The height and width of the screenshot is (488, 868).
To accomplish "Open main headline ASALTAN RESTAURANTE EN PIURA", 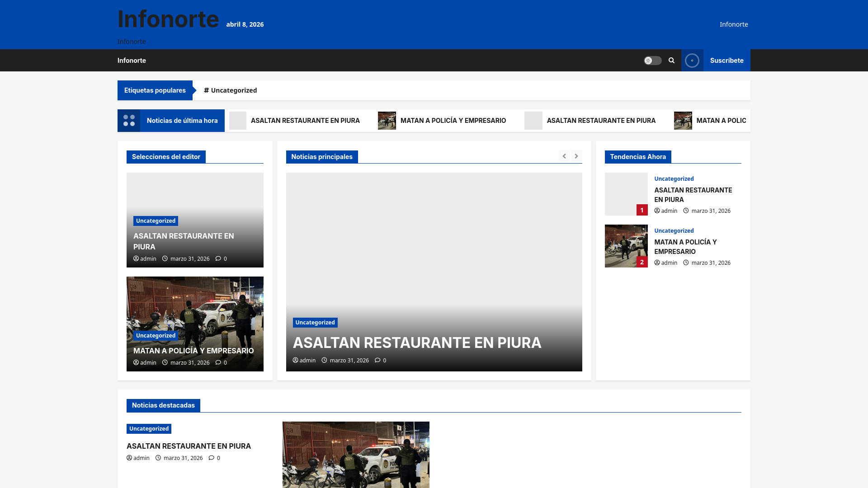I will pyautogui.click(x=417, y=343).
